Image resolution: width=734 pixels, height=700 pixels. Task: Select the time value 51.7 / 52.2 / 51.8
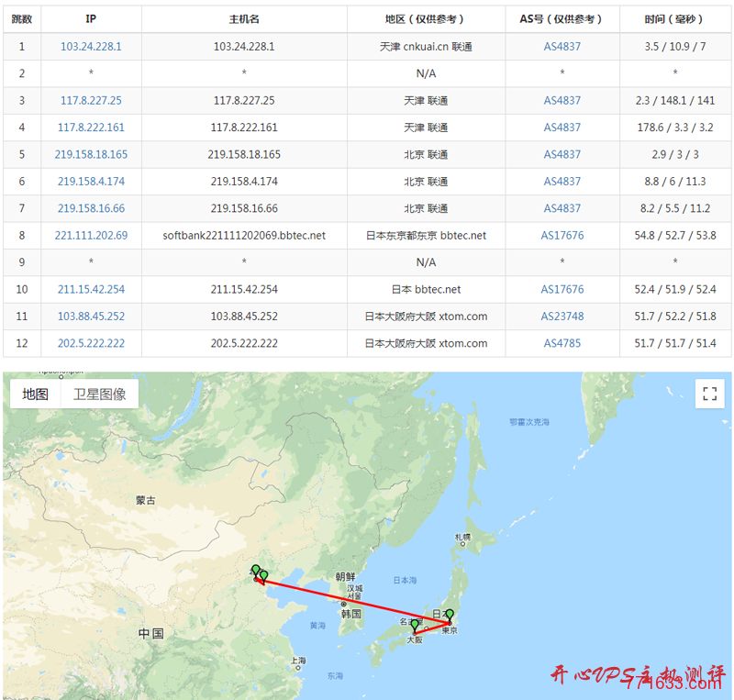point(675,316)
